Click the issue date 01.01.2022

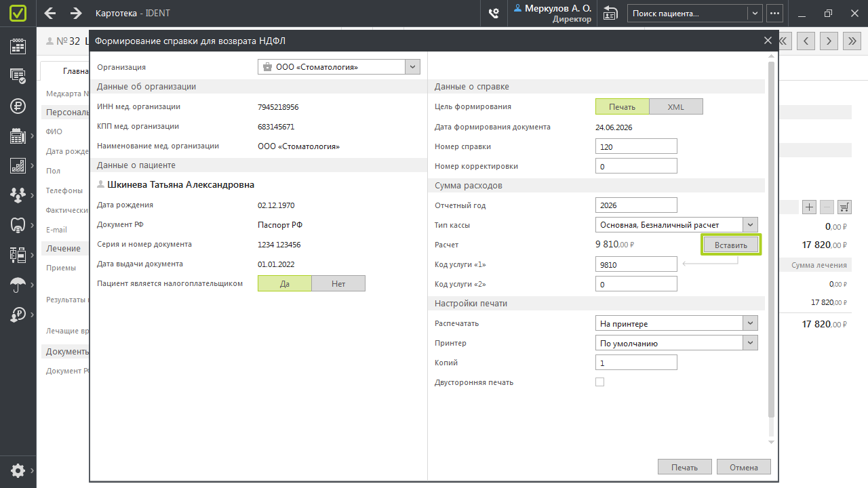pyautogui.click(x=276, y=264)
